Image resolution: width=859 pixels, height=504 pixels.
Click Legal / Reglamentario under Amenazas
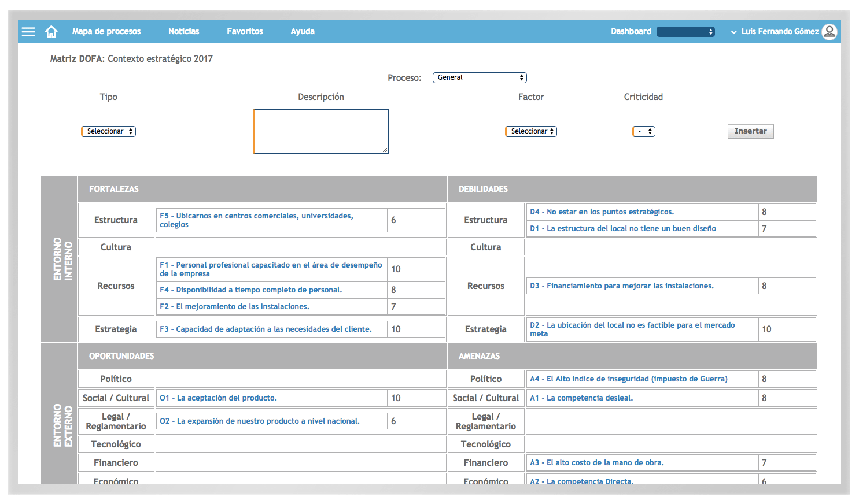(486, 421)
